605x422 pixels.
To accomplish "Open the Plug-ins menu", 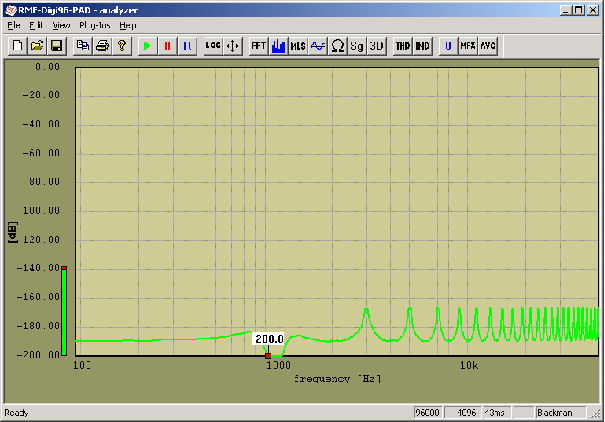I will pyautogui.click(x=93, y=24).
